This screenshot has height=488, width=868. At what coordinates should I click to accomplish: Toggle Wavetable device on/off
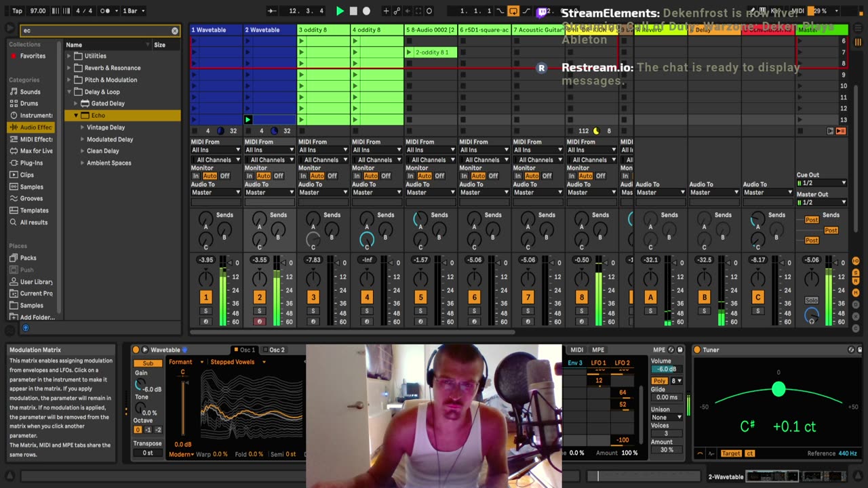click(x=136, y=350)
